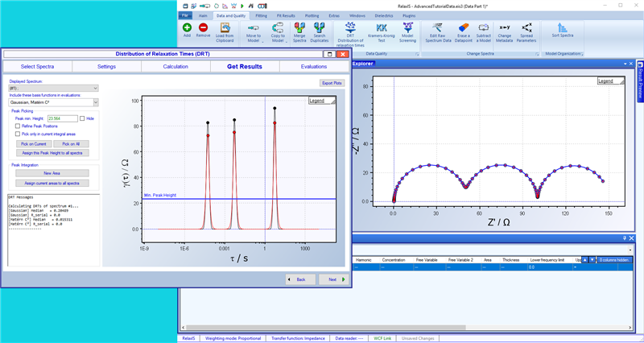Screen dimensions: 644x343
Task: Go to Calculation step in DRT dialog
Action: [x=175, y=67]
